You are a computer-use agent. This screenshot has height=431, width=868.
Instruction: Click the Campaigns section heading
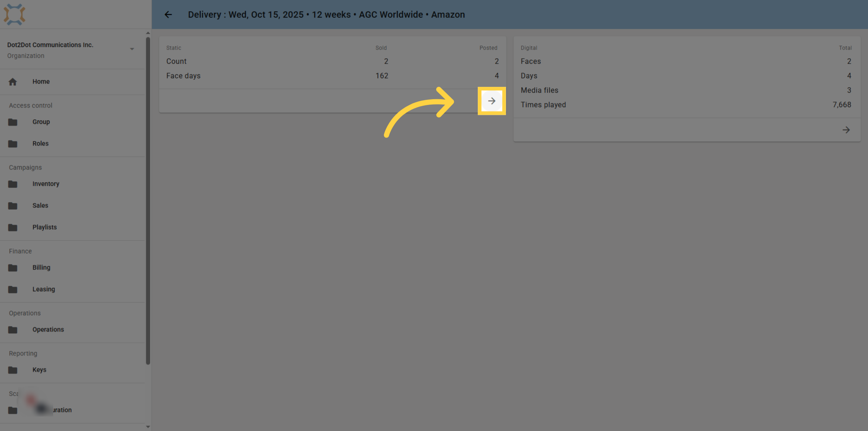(25, 168)
